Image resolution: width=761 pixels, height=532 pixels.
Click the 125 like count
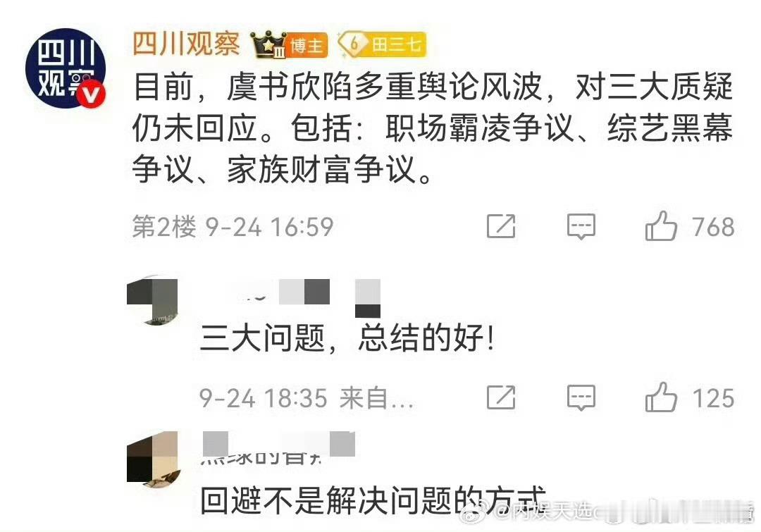tap(713, 399)
